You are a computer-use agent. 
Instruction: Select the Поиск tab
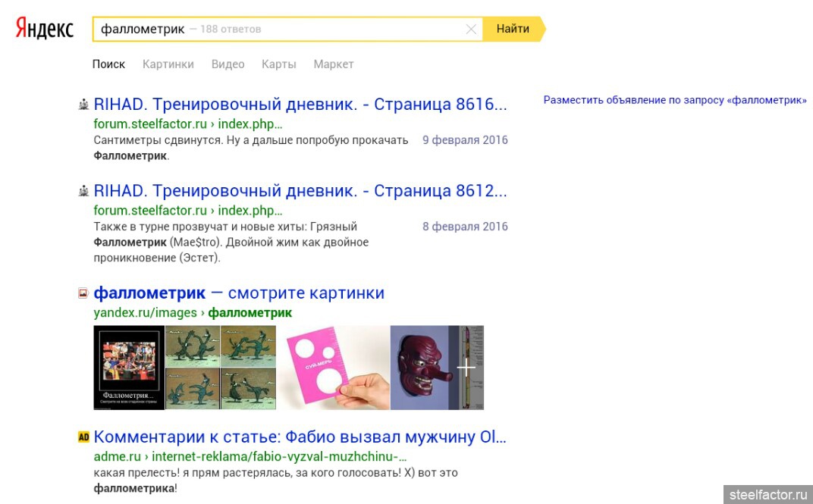coord(109,64)
